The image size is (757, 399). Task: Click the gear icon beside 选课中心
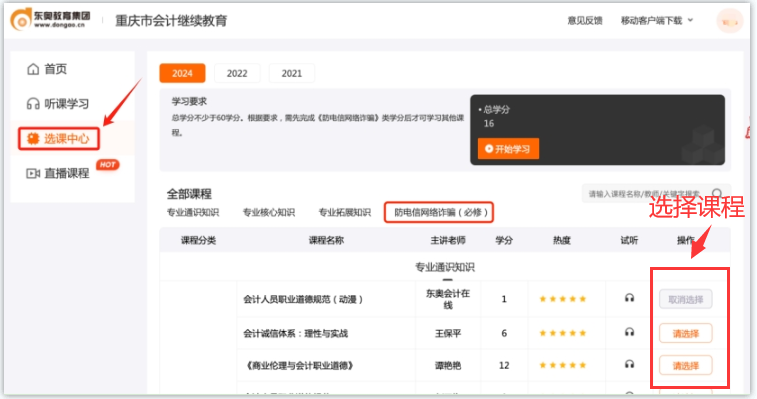tap(33, 139)
